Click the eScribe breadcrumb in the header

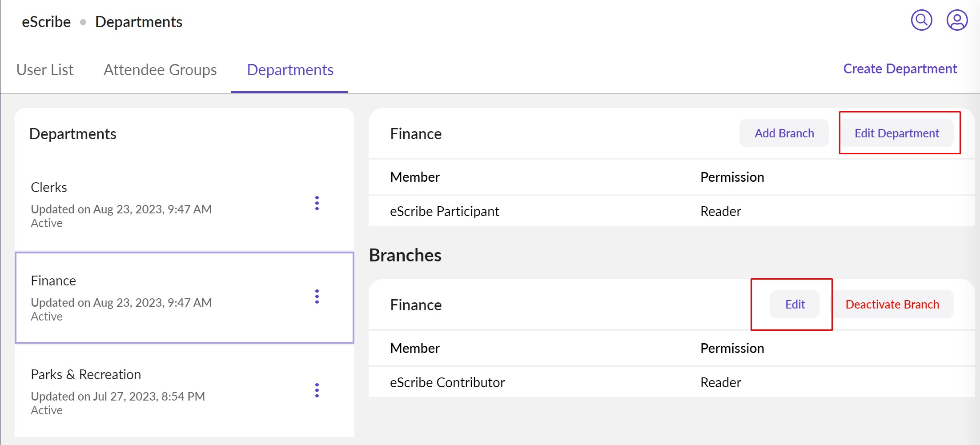point(46,22)
